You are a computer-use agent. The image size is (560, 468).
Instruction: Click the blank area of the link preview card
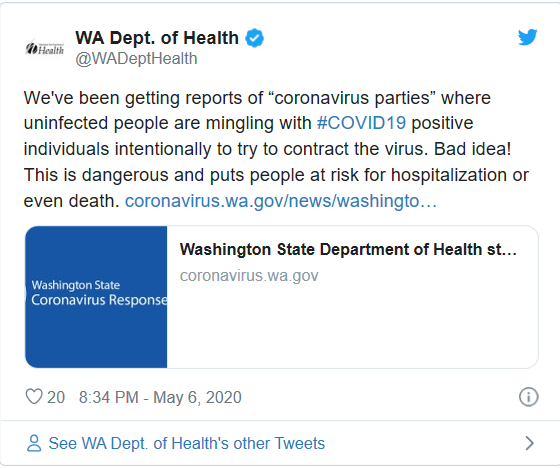pyautogui.click(x=352, y=327)
